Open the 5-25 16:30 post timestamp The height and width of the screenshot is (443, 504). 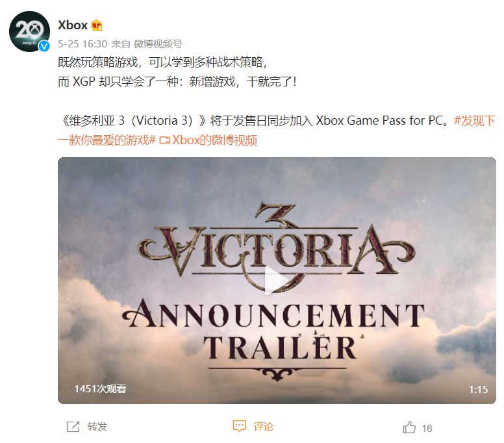pos(82,44)
